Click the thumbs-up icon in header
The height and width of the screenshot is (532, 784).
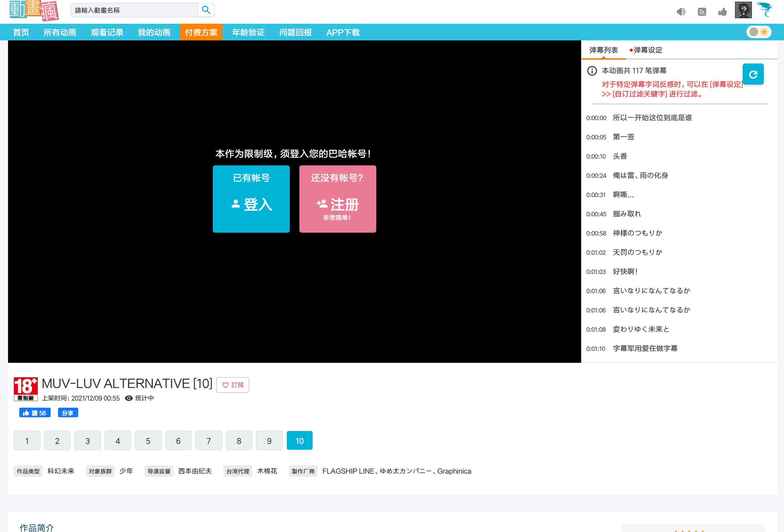coord(722,12)
